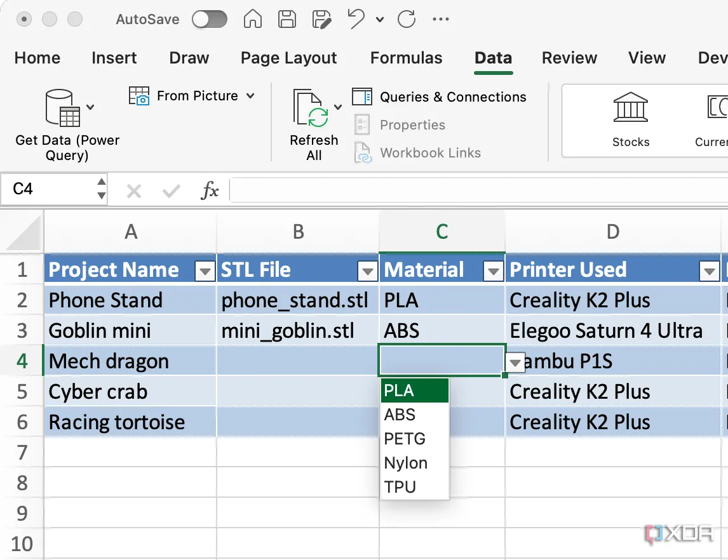
Task: Select column D header
Action: tap(613, 231)
